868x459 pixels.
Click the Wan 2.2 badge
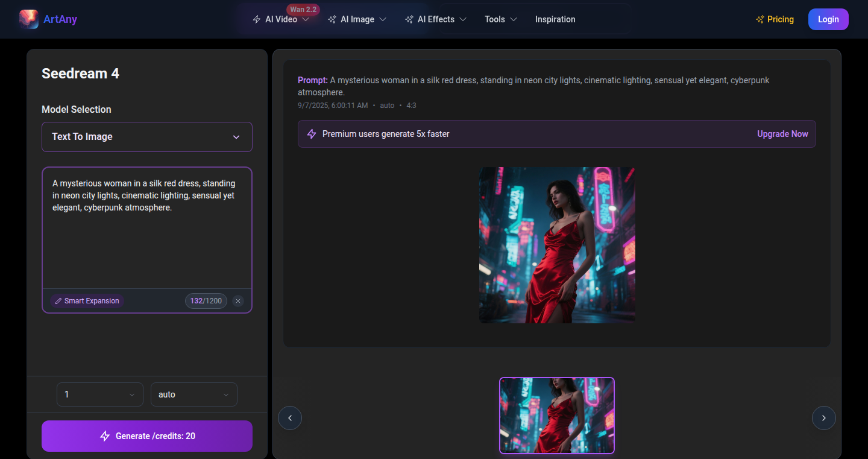tap(303, 10)
